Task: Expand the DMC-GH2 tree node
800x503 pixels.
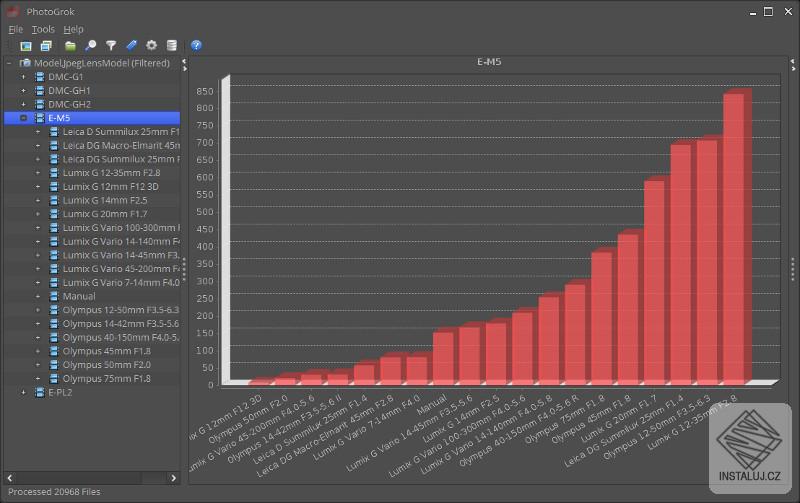Action: [23, 105]
